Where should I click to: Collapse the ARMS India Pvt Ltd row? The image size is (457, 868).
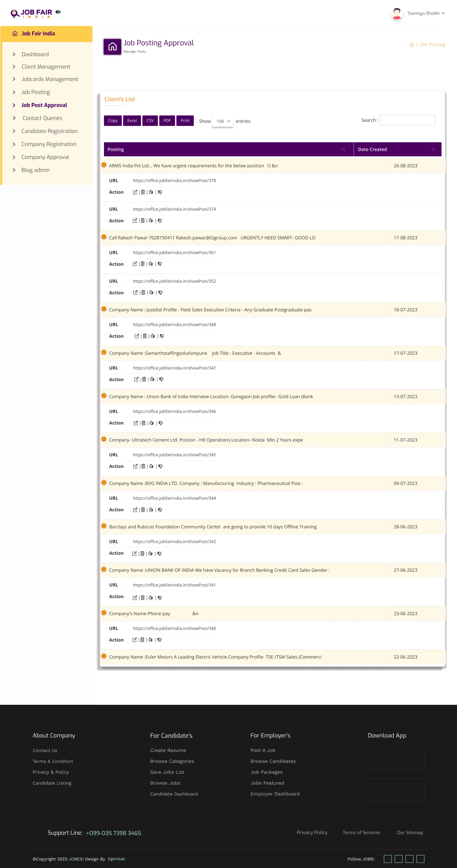point(104,165)
